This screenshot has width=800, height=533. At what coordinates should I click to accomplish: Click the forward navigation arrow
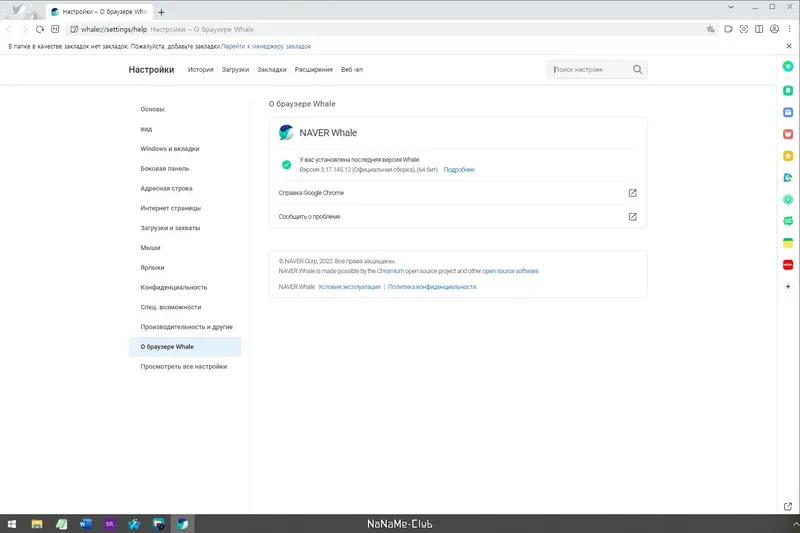click(24, 29)
